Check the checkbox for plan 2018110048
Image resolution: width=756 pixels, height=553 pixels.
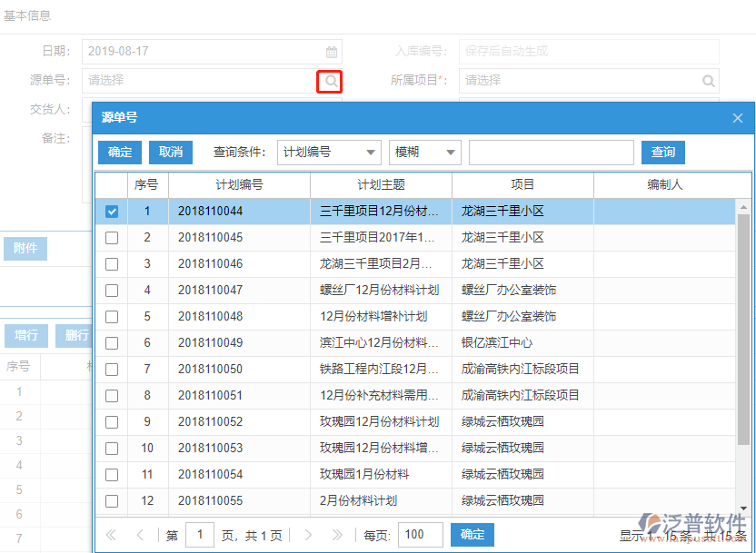click(x=111, y=316)
